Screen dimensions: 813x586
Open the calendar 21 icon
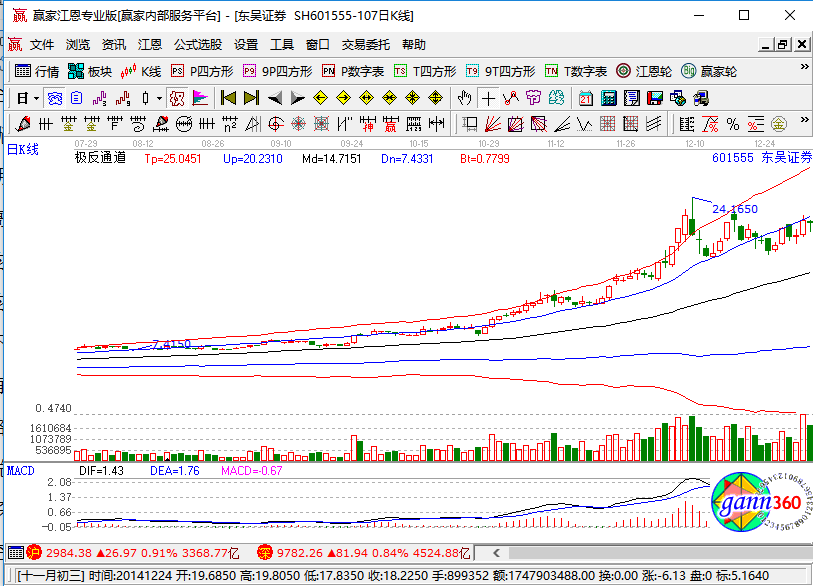pos(586,98)
